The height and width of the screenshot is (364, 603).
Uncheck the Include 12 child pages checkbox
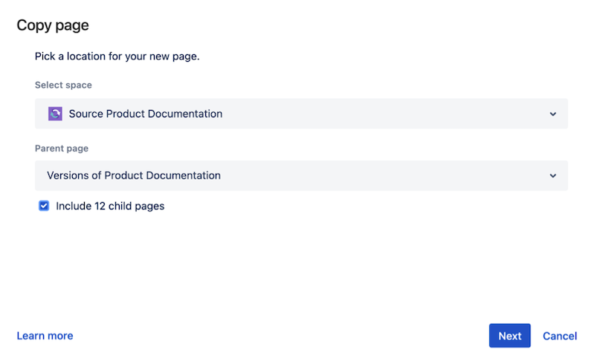click(x=44, y=207)
